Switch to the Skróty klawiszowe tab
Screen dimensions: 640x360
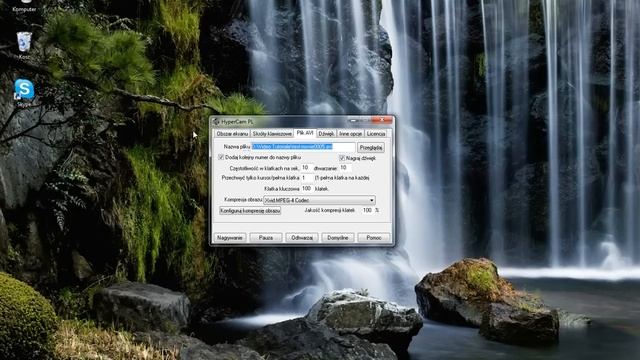pos(272,133)
